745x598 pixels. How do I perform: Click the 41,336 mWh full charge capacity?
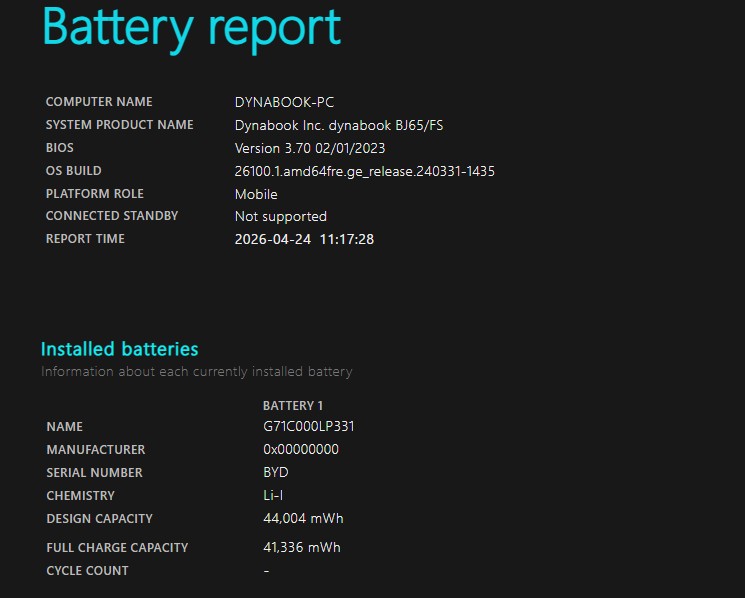pos(300,548)
